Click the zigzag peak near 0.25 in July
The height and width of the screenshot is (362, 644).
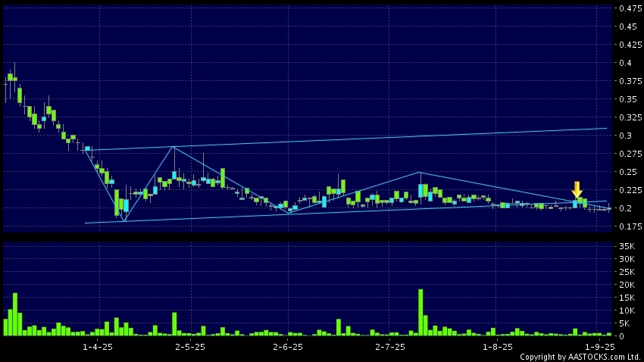[x=420, y=172]
